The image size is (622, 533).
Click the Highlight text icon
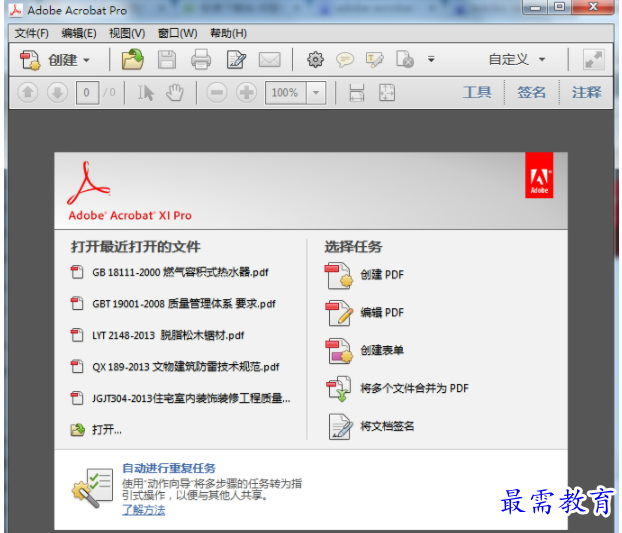[375, 60]
